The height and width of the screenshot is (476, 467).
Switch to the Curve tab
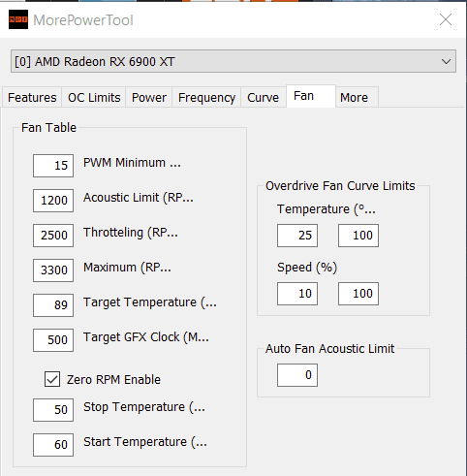coord(263,97)
